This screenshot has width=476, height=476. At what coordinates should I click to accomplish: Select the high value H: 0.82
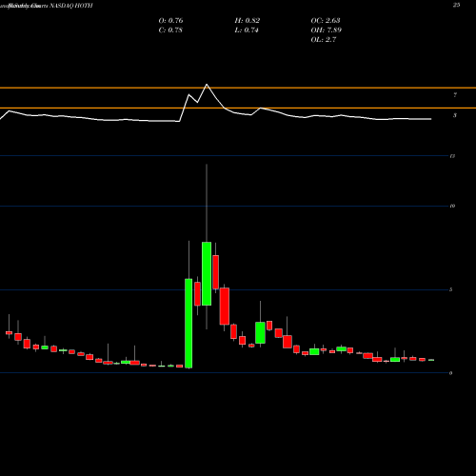click(x=248, y=21)
